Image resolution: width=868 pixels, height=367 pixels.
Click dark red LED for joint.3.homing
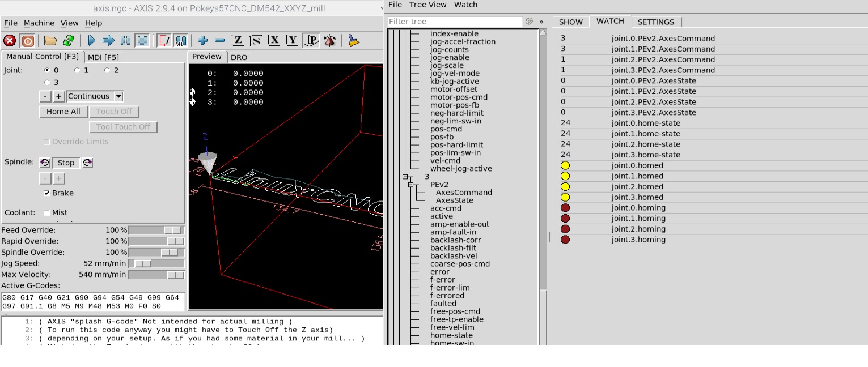point(565,240)
